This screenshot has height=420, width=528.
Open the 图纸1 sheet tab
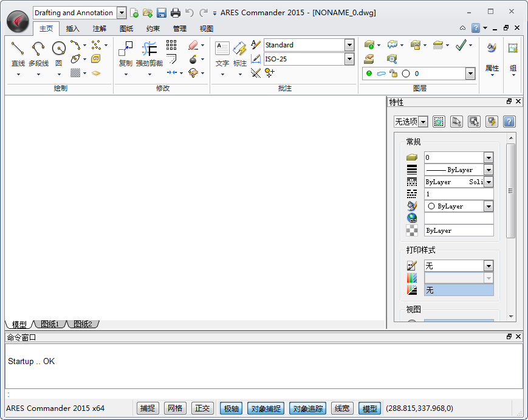click(x=50, y=325)
